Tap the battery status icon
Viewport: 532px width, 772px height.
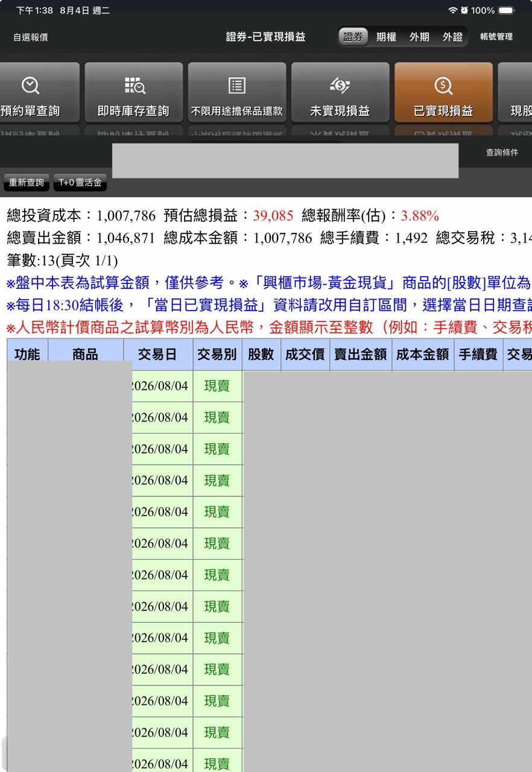click(x=506, y=10)
